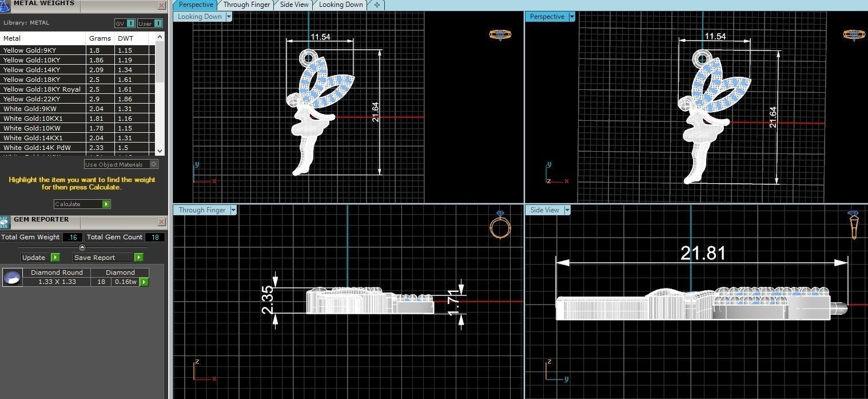The width and height of the screenshot is (868, 399).
Task: Select the Yellow Gold:14KY row
Action: (x=77, y=70)
